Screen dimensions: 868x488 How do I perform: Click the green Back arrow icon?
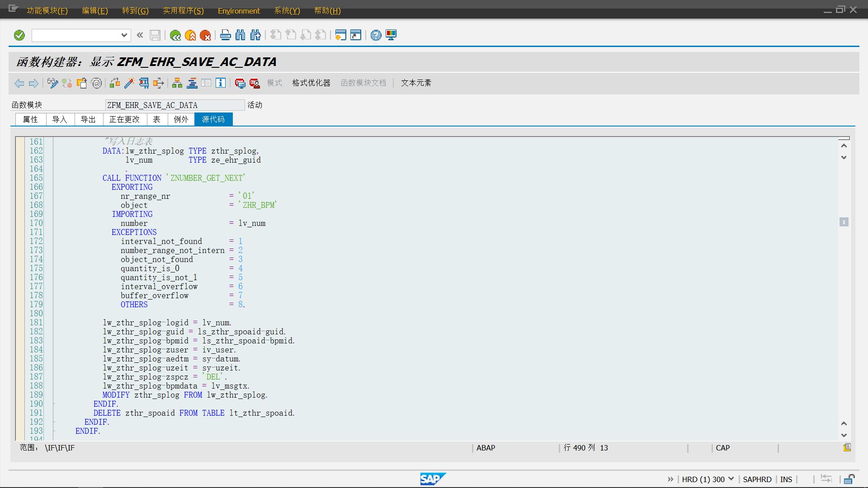click(x=175, y=35)
